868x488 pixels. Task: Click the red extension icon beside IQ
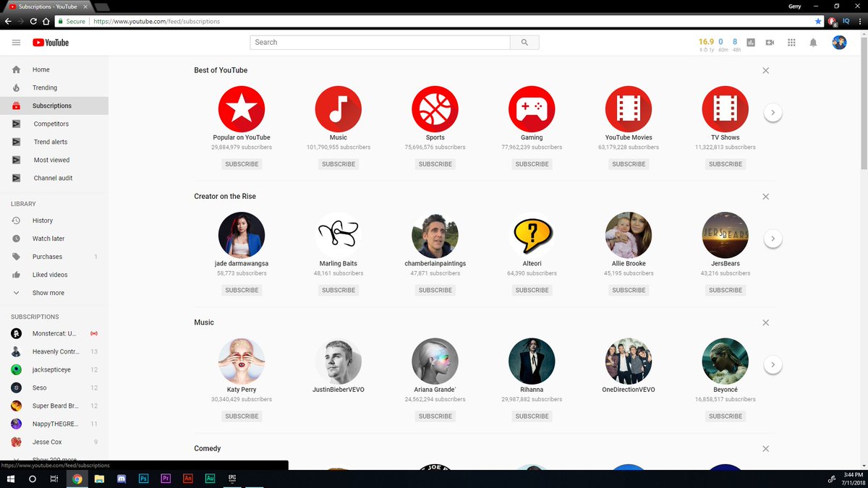click(x=833, y=22)
